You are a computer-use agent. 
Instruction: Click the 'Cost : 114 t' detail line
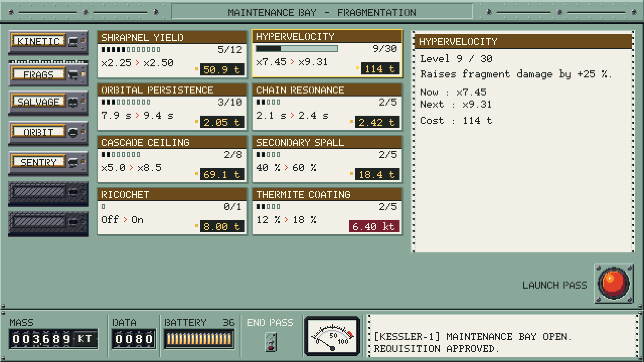(456, 120)
